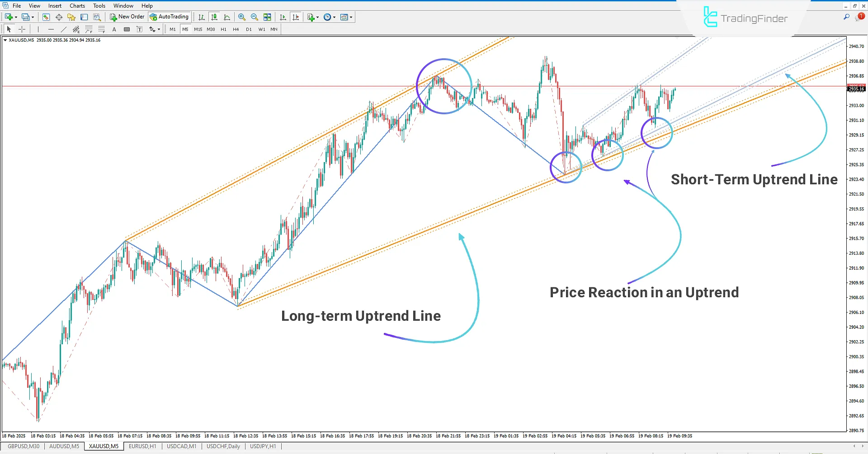Open the Charts menu
Image resolution: width=868 pixels, height=454 pixels.
[77, 5]
